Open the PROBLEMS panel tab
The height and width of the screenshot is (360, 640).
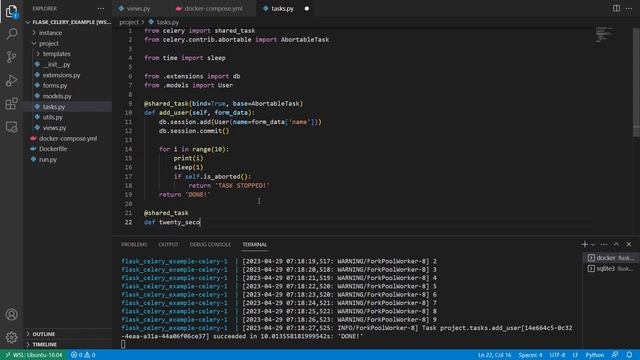pos(134,244)
